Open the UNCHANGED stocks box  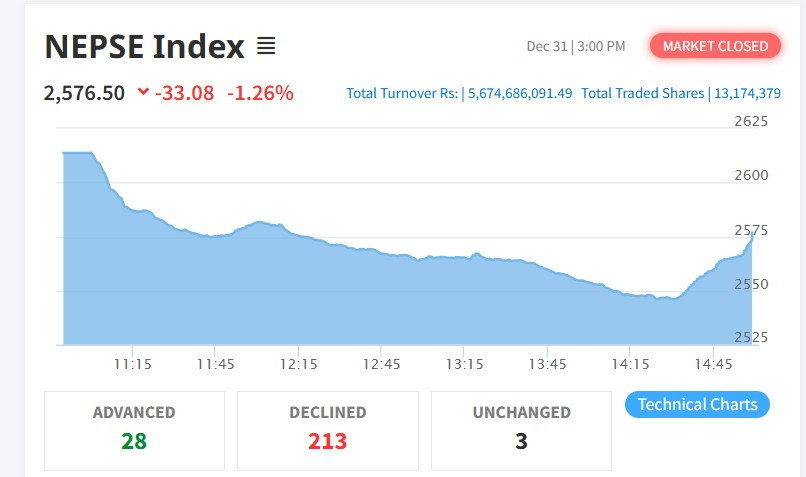point(521,430)
